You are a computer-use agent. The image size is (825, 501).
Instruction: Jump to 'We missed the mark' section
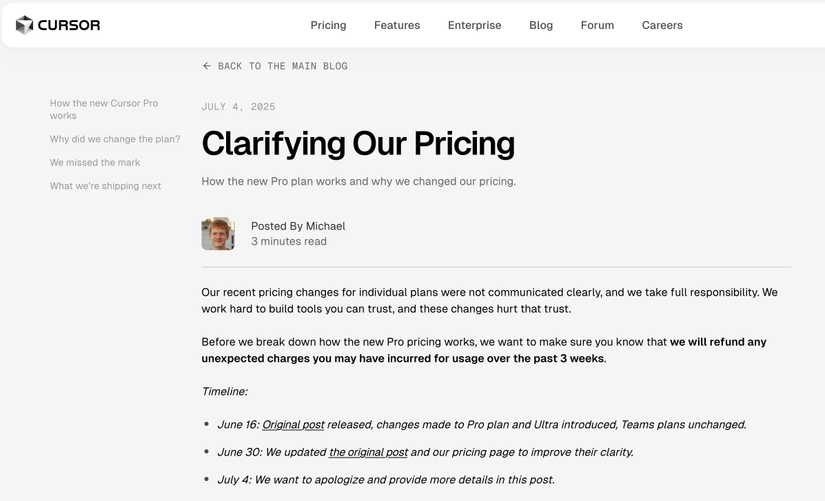click(x=95, y=163)
